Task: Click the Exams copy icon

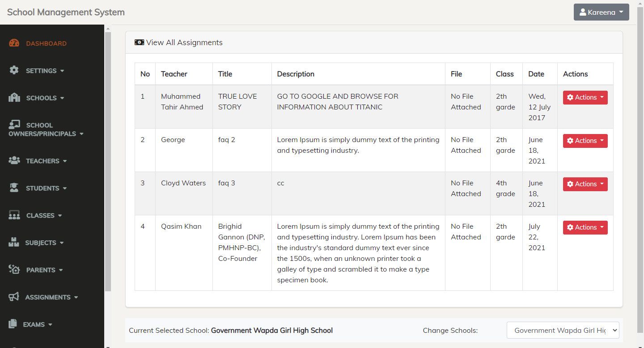Action: coord(13,324)
